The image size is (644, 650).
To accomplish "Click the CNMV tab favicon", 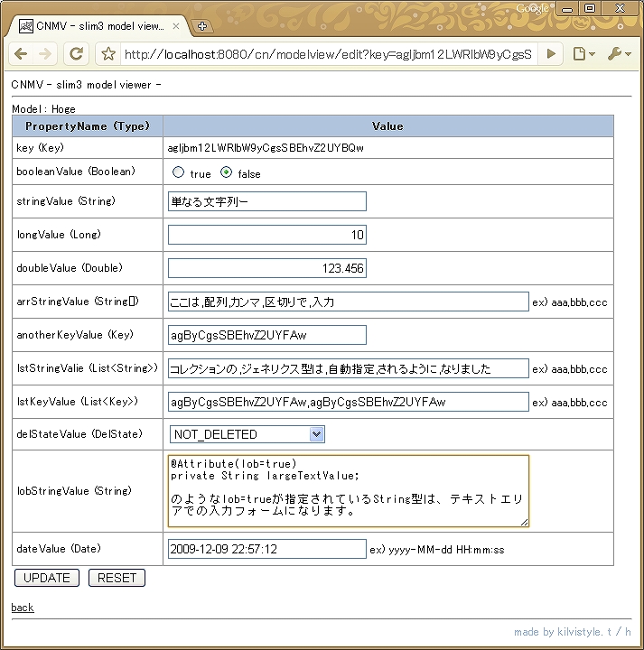I will [x=26, y=26].
